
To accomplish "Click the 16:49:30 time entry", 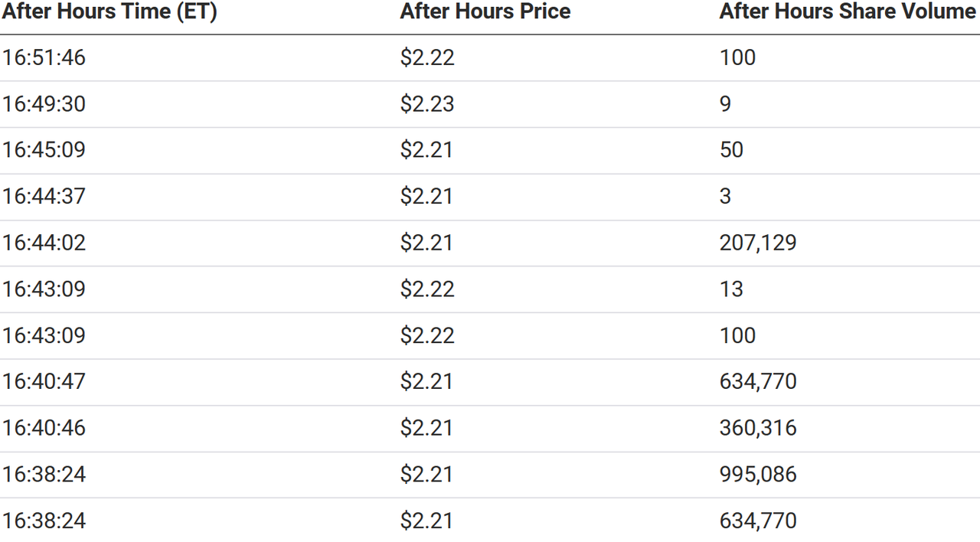I will tap(44, 104).
